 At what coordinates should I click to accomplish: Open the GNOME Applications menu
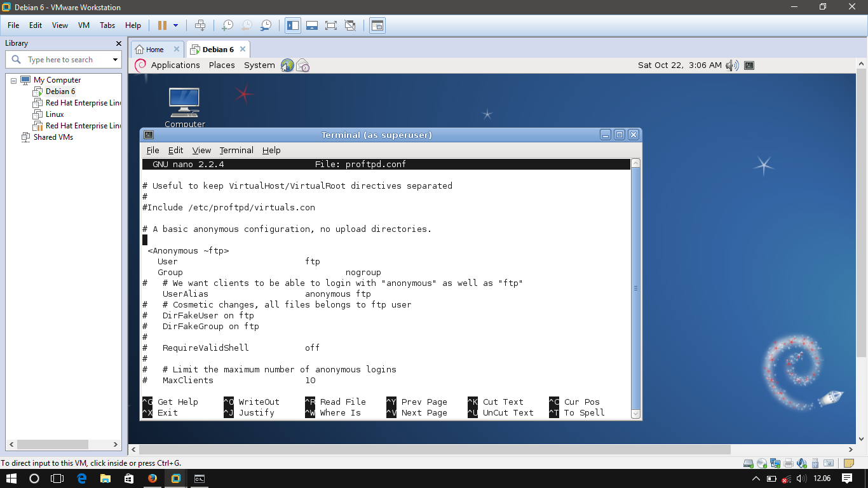(175, 65)
